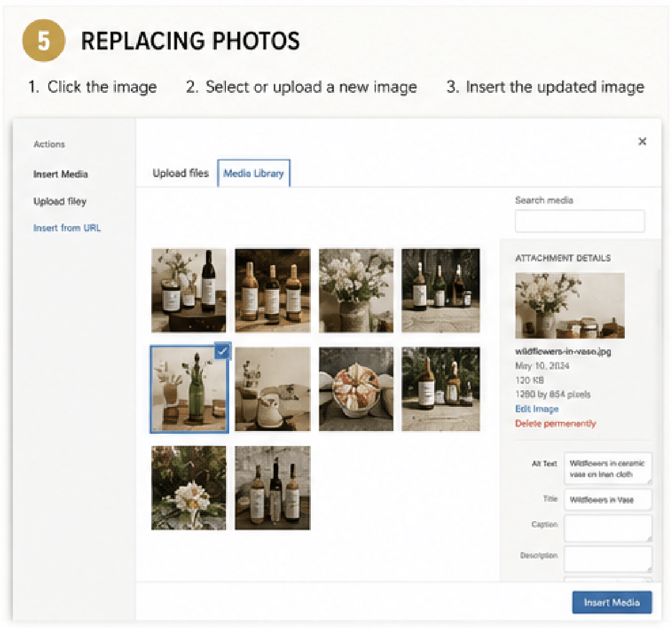The height and width of the screenshot is (628, 672).
Task: Close the media dialog with the X icon
Action: (x=642, y=141)
